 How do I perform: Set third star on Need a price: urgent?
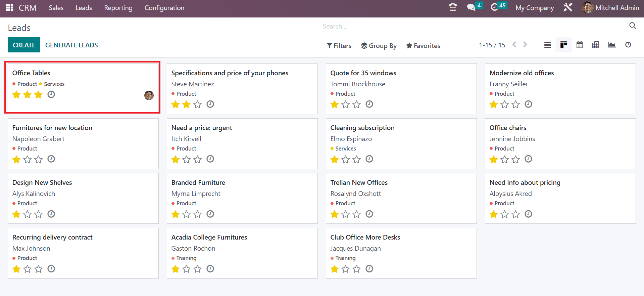pos(198,159)
